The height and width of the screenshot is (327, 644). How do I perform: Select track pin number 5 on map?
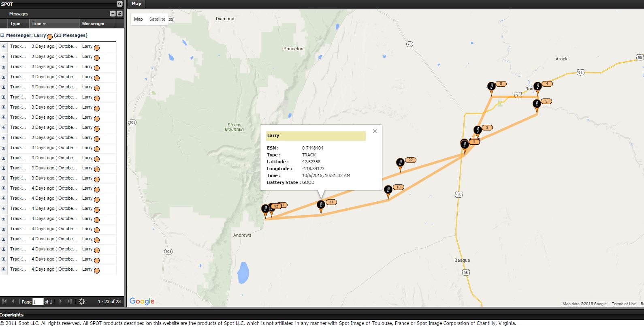coord(491,88)
